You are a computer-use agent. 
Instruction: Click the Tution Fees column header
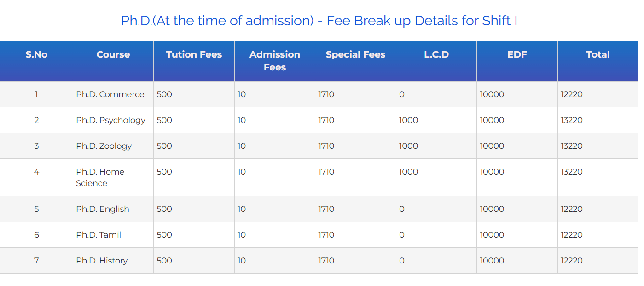coord(194,54)
